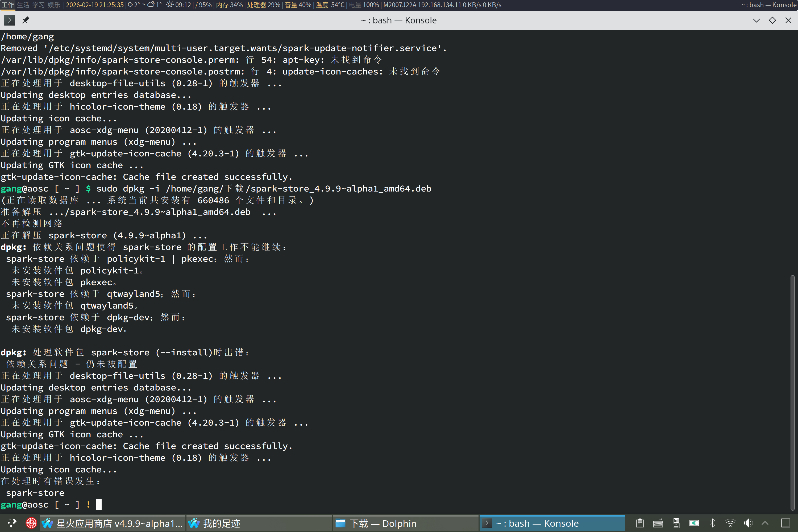Click the terminal vertical scrollbar handle
The image size is (798, 532).
click(x=792, y=393)
